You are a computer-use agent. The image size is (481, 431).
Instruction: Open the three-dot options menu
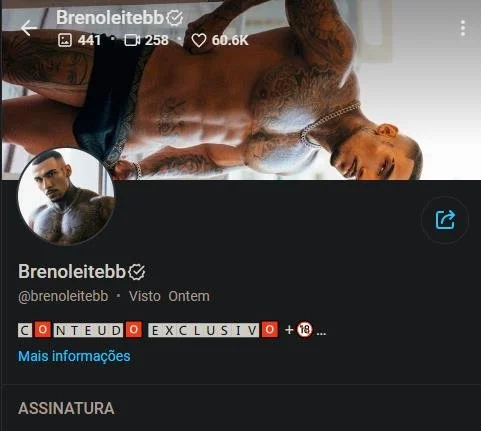(x=463, y=28)
